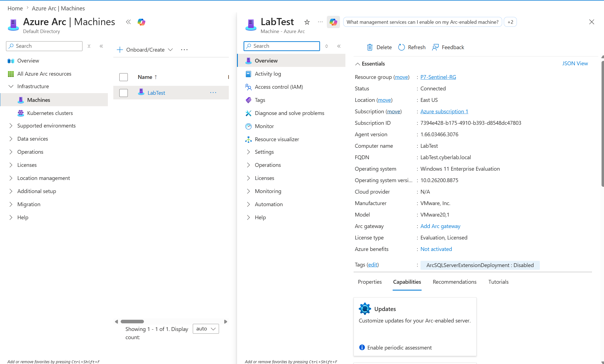The width and height of the screenshot is (604, 364).
Task: Open JSON View
Action: (575, 63)
